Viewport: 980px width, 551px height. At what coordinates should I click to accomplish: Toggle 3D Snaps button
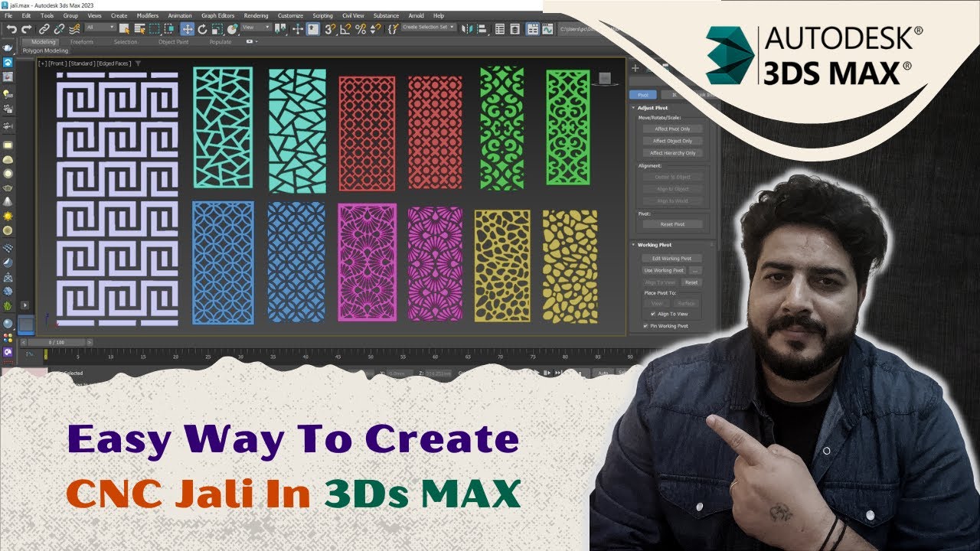[x=330, y=29]
